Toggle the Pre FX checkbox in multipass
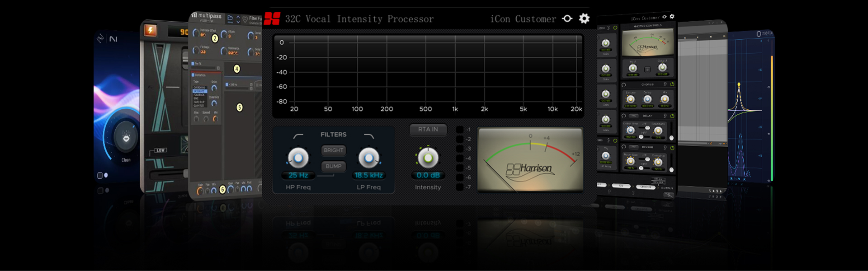Image resolution: width=868 pixels, height=271 pixels. coord(193,64)
